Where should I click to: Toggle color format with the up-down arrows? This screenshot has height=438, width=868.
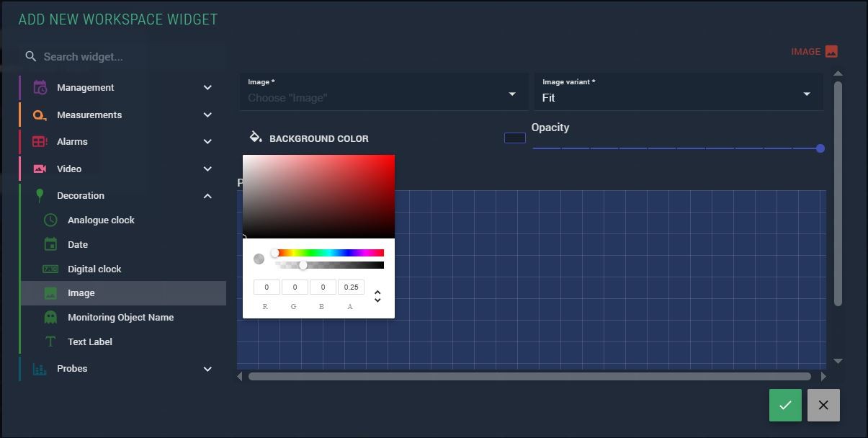tap(377, 296)
